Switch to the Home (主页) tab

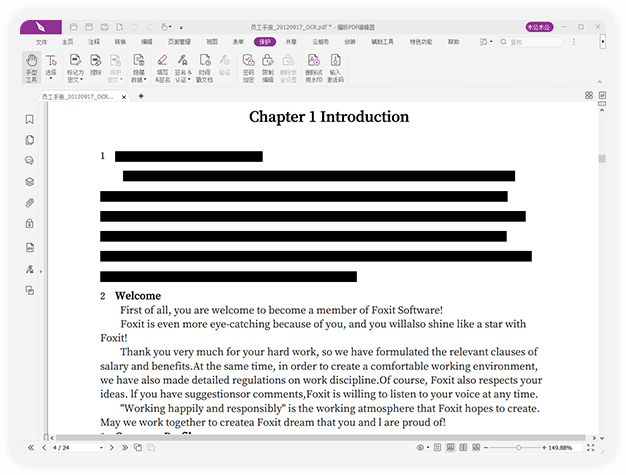[67, 42]
